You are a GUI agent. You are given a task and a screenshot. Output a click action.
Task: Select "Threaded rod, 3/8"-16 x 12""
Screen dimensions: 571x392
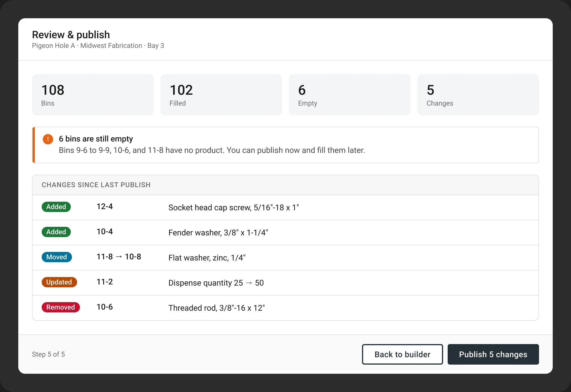[x=216, y=308]
